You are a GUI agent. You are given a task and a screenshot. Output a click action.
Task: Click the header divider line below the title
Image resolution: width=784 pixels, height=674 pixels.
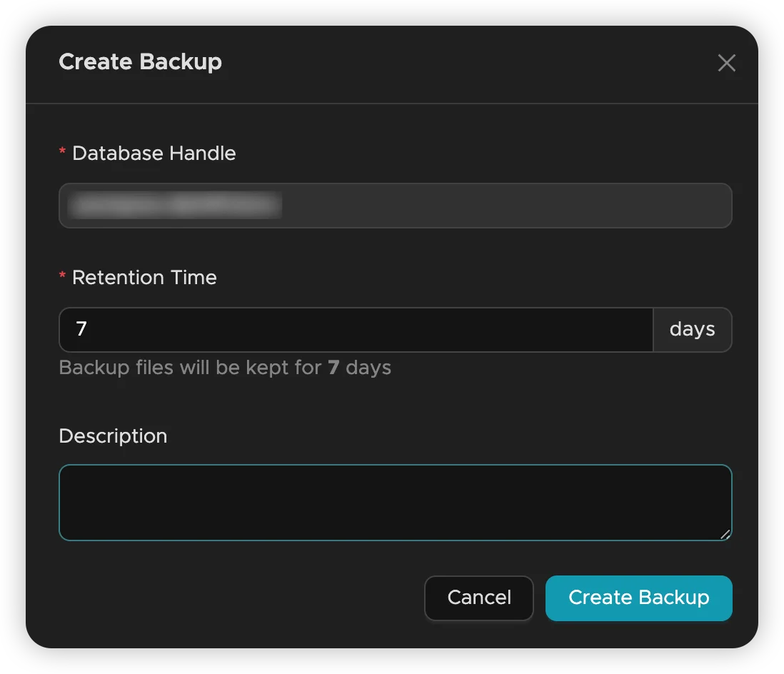coord(392,104)
